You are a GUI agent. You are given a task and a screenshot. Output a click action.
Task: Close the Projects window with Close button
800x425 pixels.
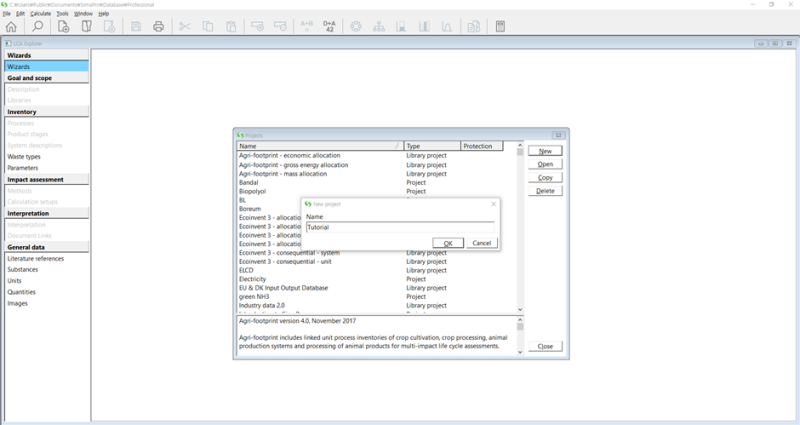(x=545, y=346)
